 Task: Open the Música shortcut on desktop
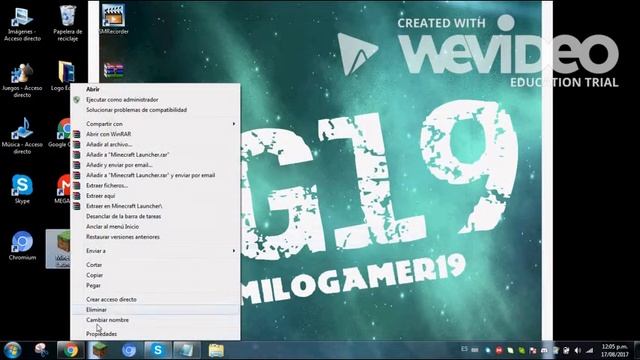[x=22, y=136]
